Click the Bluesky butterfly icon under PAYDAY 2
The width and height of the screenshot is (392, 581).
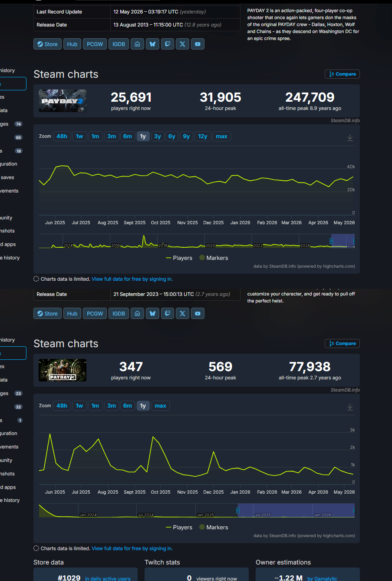(x=152, y=44)
